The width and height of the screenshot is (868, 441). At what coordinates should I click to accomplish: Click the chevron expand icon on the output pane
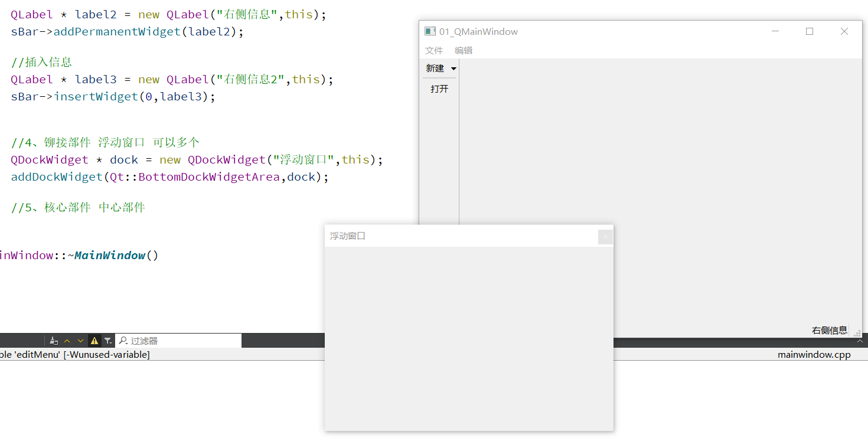point(859,341)
